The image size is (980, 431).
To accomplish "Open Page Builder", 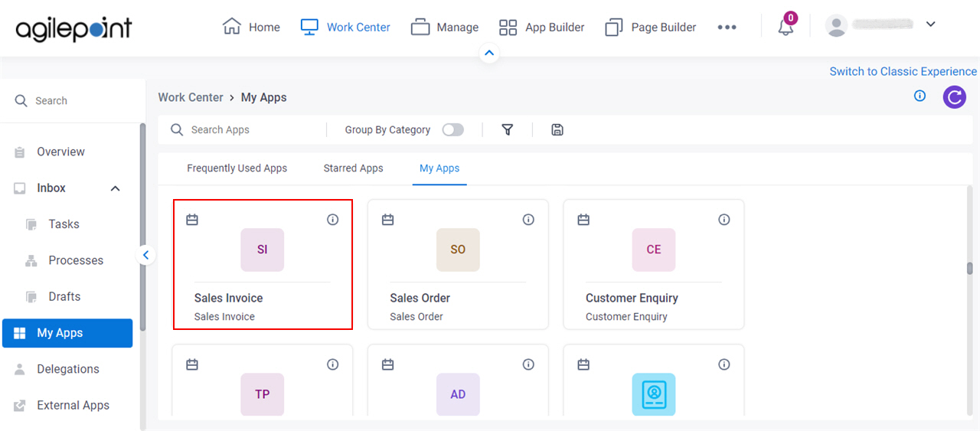I will point(650,27).
